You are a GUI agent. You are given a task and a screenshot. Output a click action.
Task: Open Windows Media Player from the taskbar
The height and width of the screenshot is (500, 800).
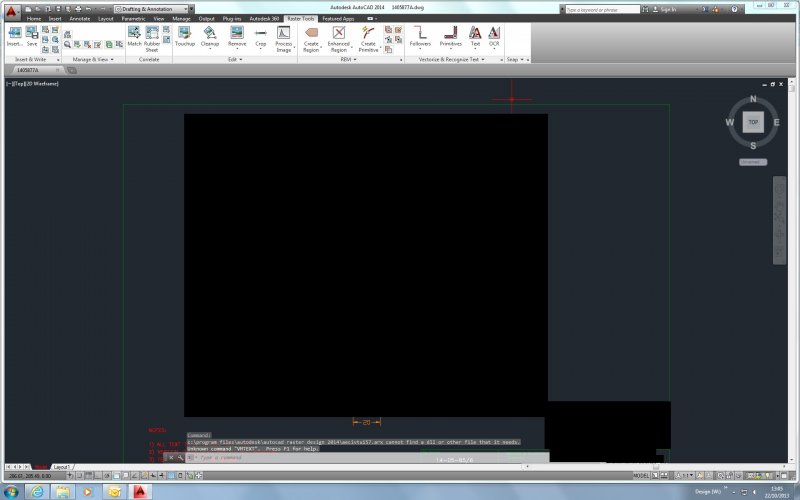[x=88, y=492]
